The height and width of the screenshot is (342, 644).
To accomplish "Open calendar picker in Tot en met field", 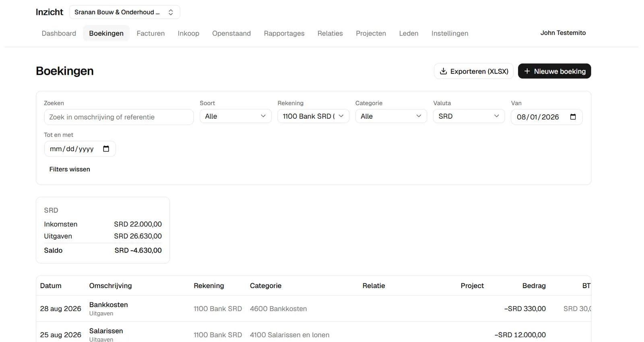I will tap(106, 149).
